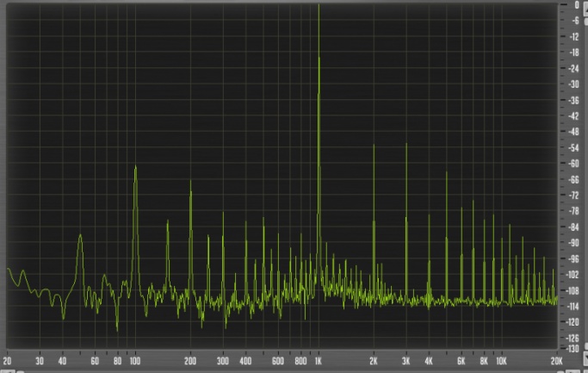Click the top of the 200 Hz peak

point(190,182)
